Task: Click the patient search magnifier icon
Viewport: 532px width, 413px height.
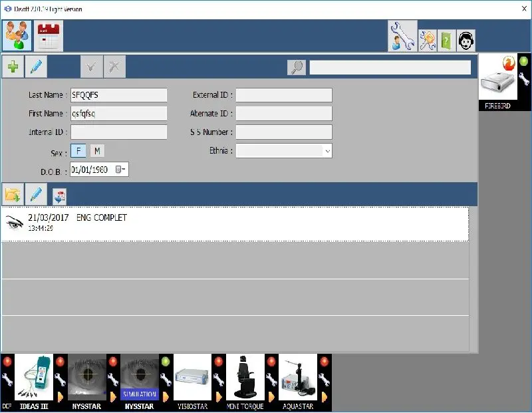Action: pyautogui.click(x=297, y=67)
